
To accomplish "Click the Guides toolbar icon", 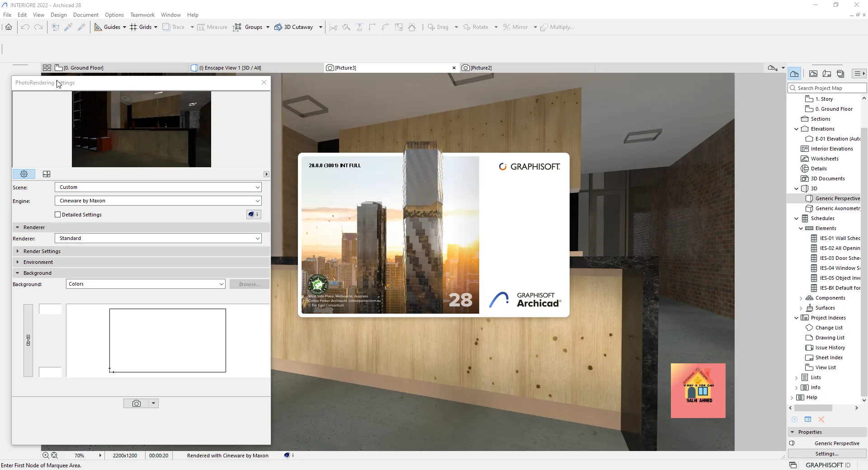I will point(98,27).
